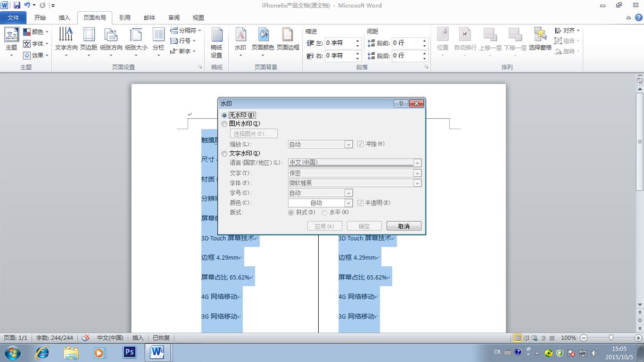This screenshot has width=644, height=362.
Task: Click the 应用 Apply button
Action: [x=325, y=226]
